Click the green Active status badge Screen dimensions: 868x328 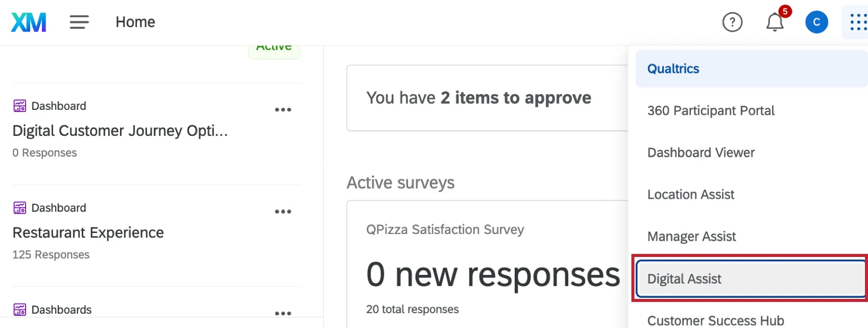(x=274, y=46)
